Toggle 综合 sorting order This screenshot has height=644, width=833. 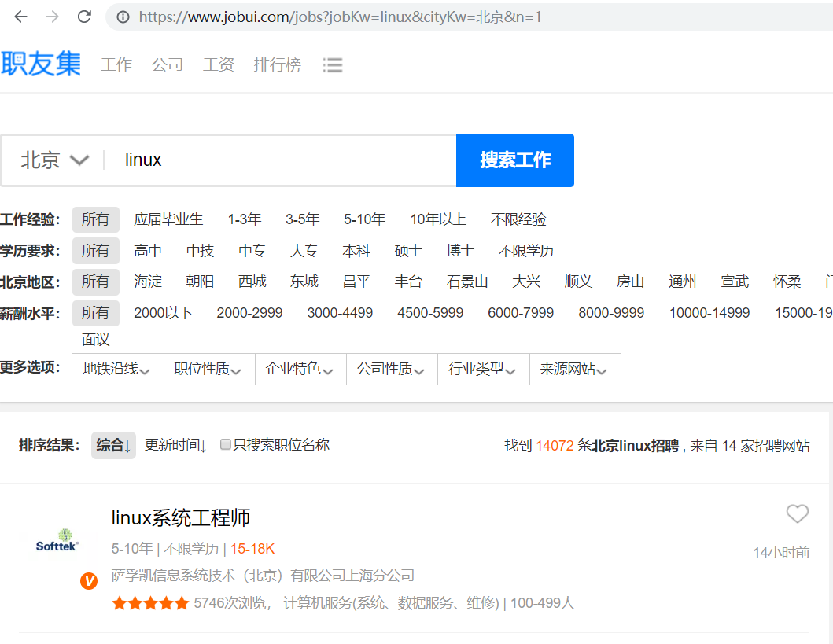coord(112,444)
